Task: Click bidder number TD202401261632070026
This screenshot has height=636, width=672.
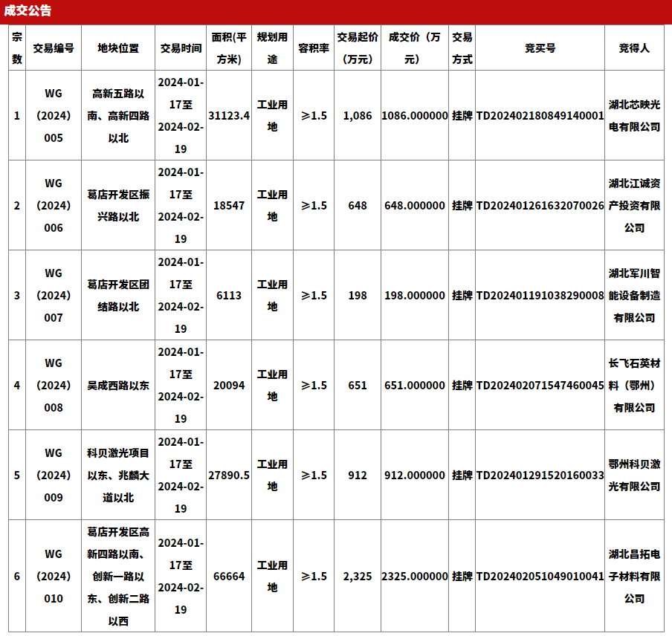Action: point(540,206)
